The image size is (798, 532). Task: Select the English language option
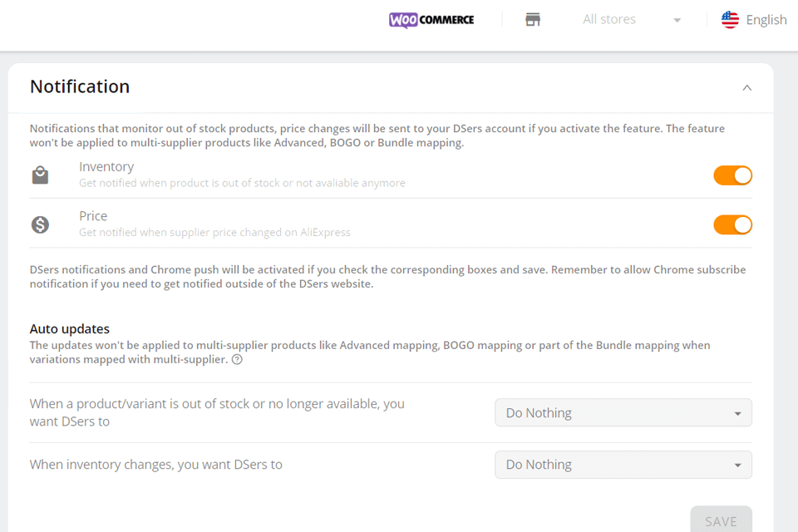point(766,20)
